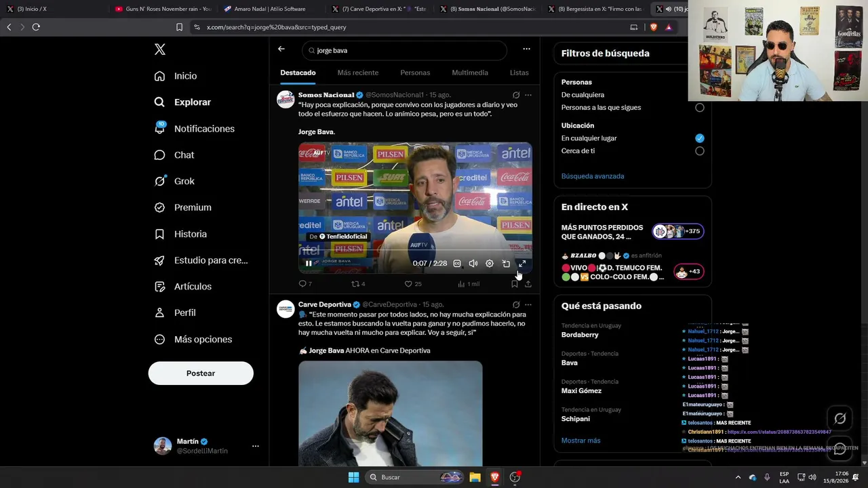868x488 pixels.
Task: Share the Somos Nacional post
Action: (528, 284)
